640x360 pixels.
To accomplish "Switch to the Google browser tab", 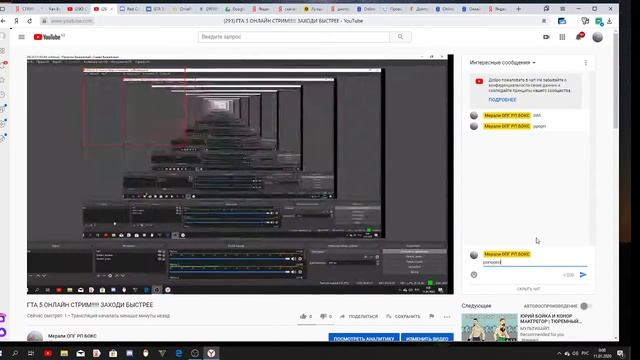I will [235, 9].
